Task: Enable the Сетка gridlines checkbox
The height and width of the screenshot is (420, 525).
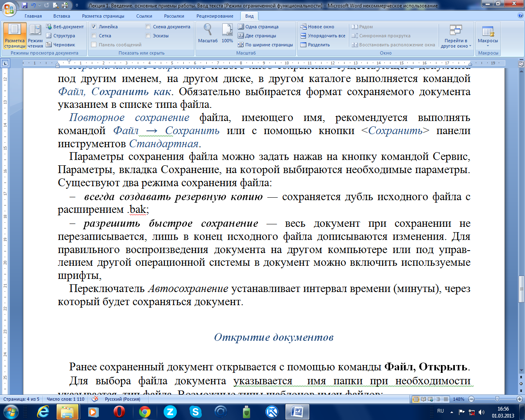Action: point(94,36)
